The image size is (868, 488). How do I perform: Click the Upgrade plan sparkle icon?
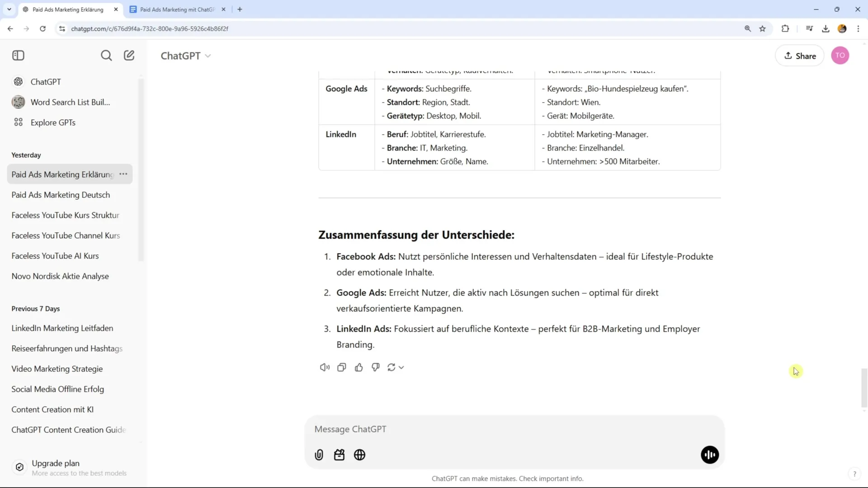click(x=19, y=467)
